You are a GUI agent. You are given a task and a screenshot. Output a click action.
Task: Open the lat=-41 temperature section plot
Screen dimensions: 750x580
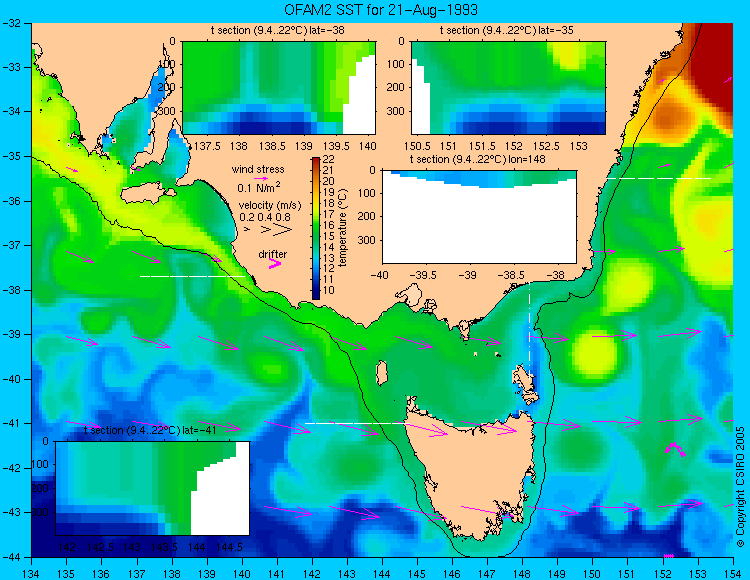coord(153,488)
